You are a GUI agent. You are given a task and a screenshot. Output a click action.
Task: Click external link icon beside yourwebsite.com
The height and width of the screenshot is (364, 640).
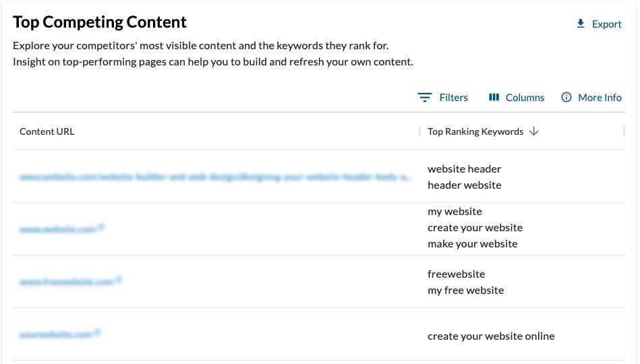pyautogui.click(x=97, y=332)
